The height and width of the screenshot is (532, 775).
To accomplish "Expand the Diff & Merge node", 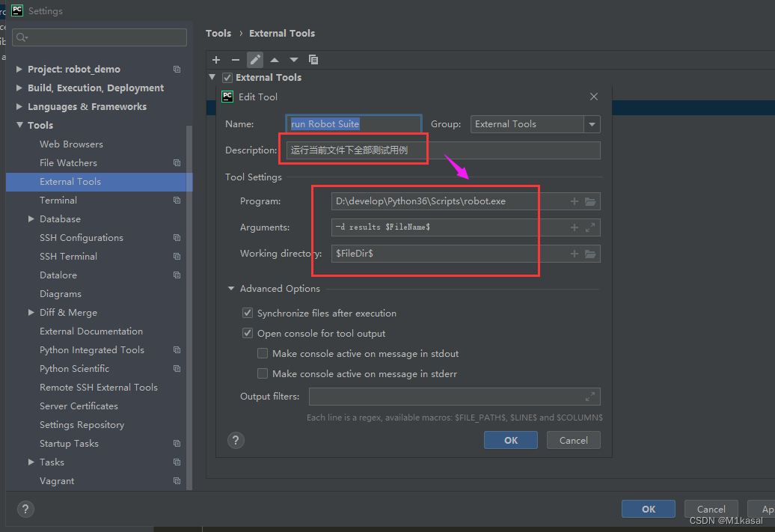I will [31, 313].
